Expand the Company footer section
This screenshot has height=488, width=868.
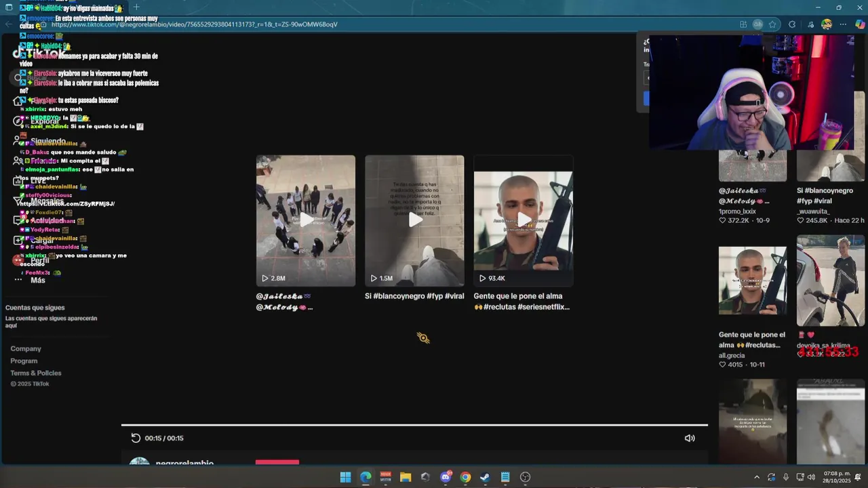coord(26,348)
